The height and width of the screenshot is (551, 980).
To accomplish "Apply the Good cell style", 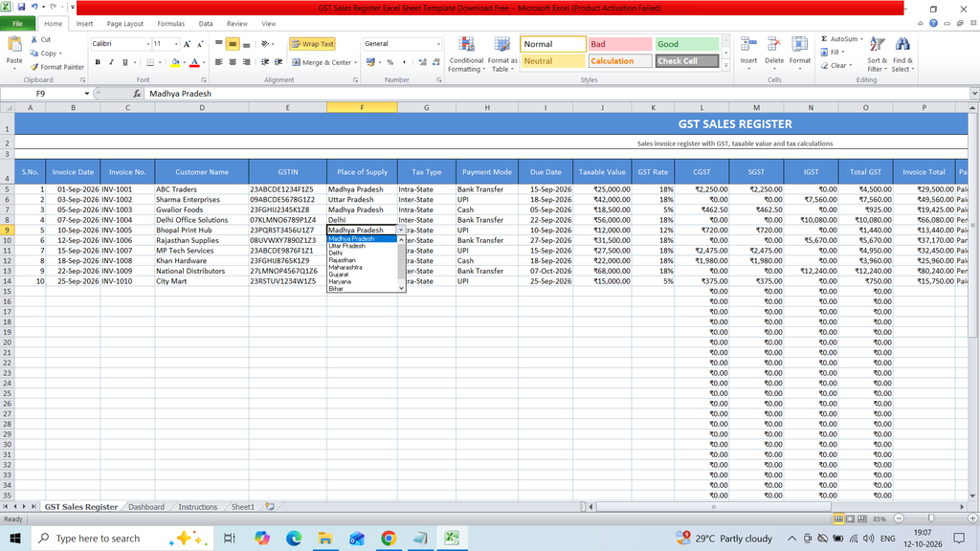I will click(687, 44).
